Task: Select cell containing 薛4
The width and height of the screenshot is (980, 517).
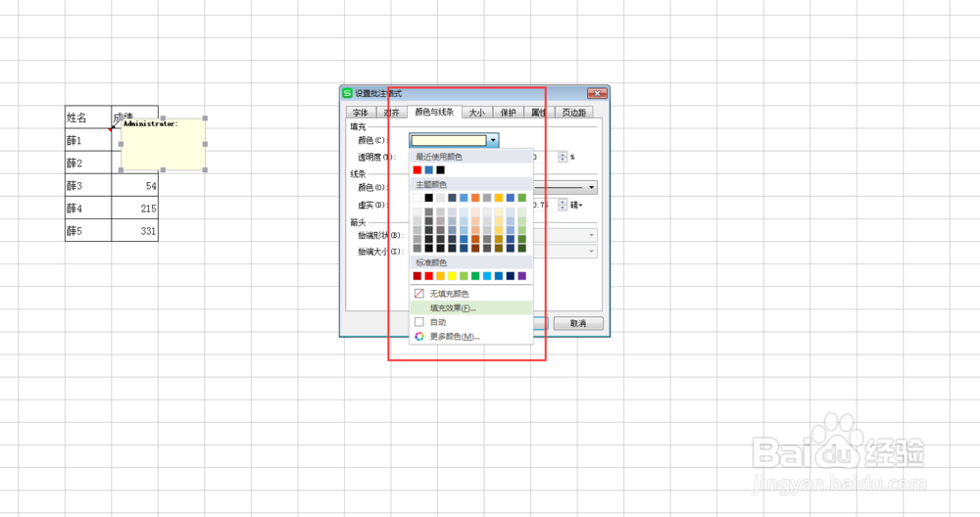Action: (88, 208)
